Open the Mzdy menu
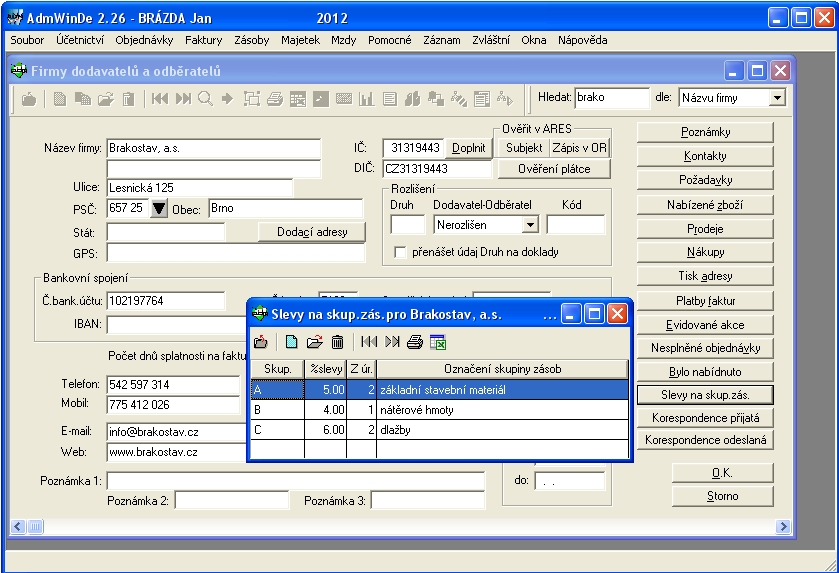 point(344,40)
